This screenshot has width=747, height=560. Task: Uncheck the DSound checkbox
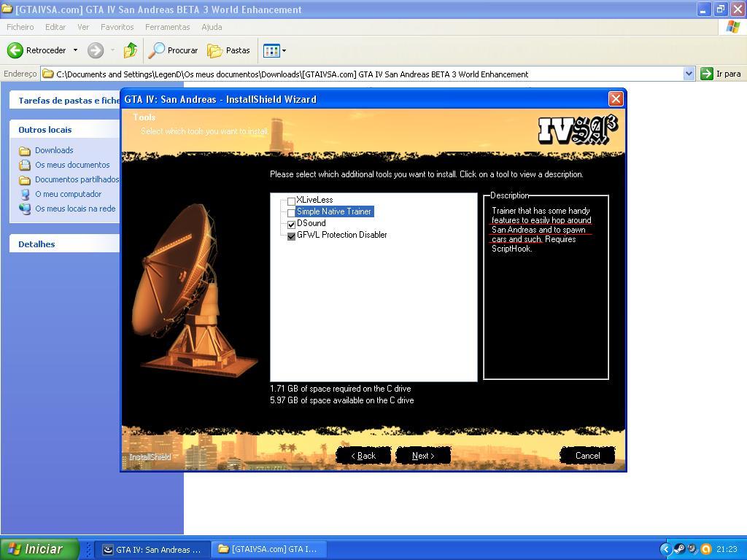pos(291,225)
